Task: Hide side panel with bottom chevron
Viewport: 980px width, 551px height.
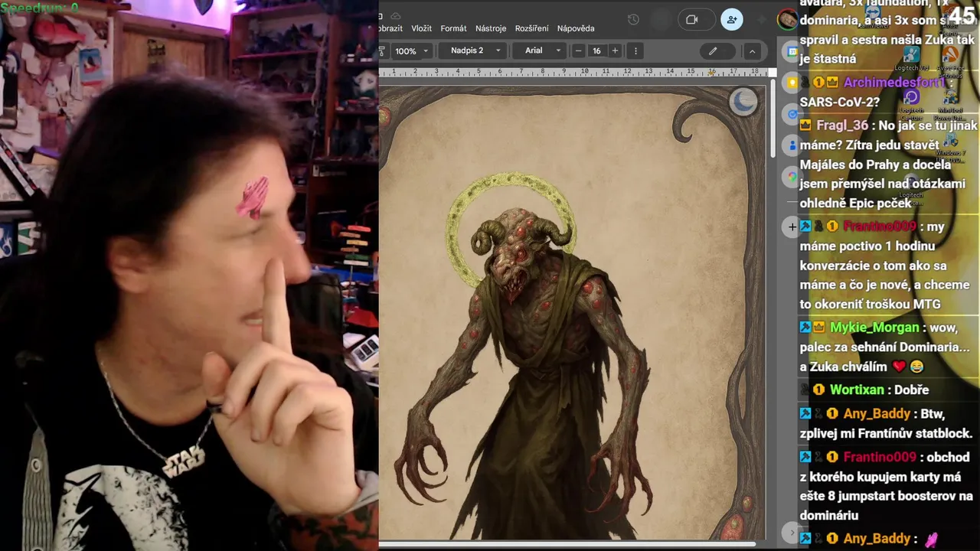Action: tap(792, 532)
